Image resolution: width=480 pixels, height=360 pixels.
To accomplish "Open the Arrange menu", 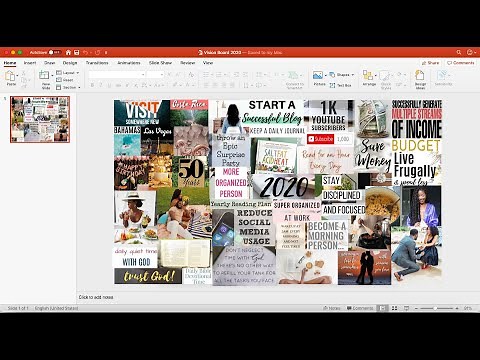I will [369, 78].
